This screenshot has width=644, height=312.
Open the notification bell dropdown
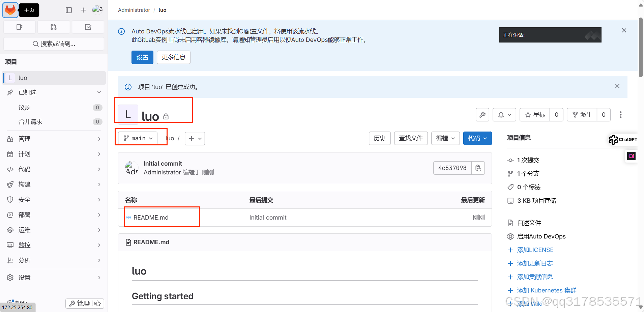[504, 115]
